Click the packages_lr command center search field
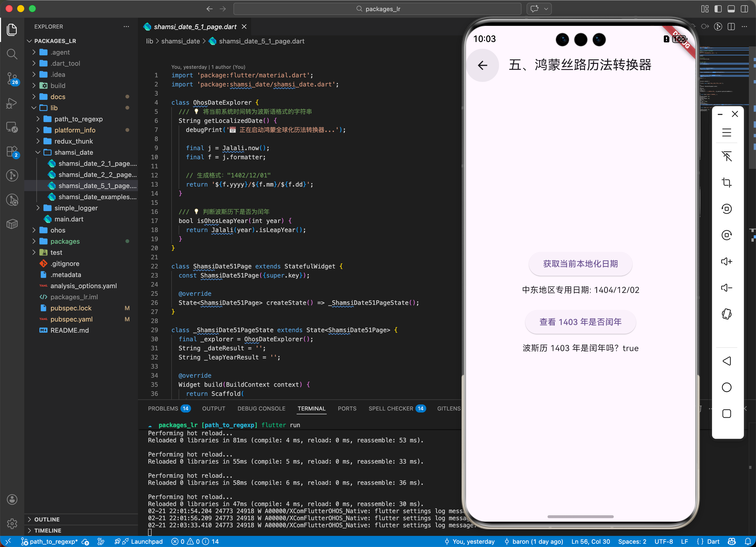 [377, 9]
